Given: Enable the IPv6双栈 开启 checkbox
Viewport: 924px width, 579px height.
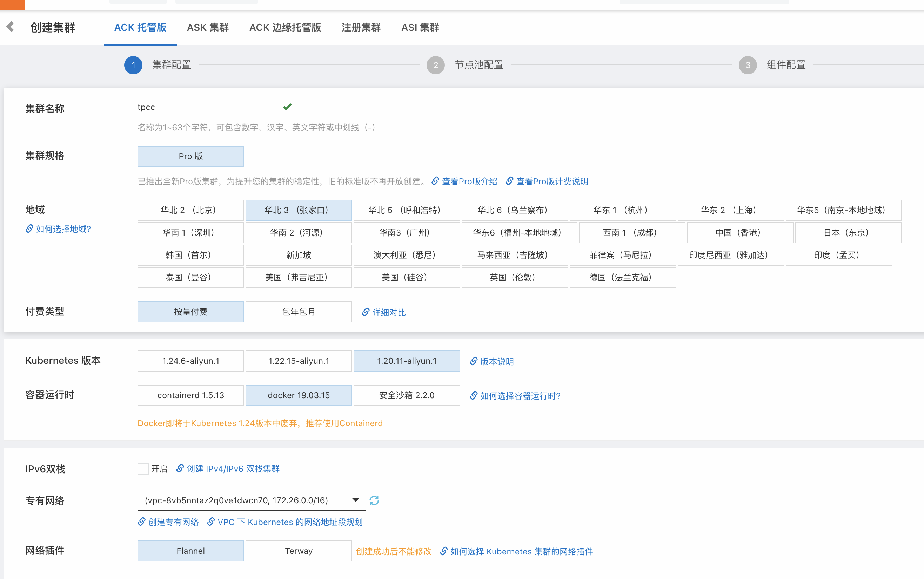Looking at the screenshot, I should click(143, 469).
